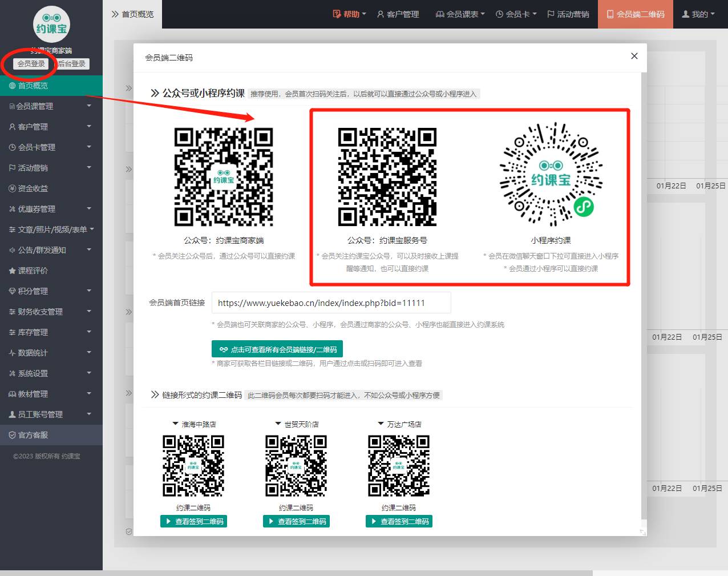The image size is (728, 576).
Task: Open 客户管理 in top navigation
Action: (x=398, y=14)
